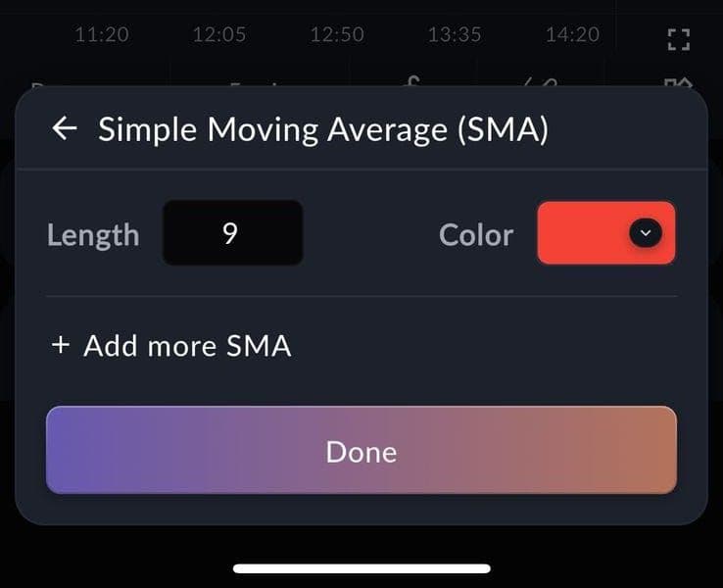Select the 11:20 time axis label

tap(102, 34)
